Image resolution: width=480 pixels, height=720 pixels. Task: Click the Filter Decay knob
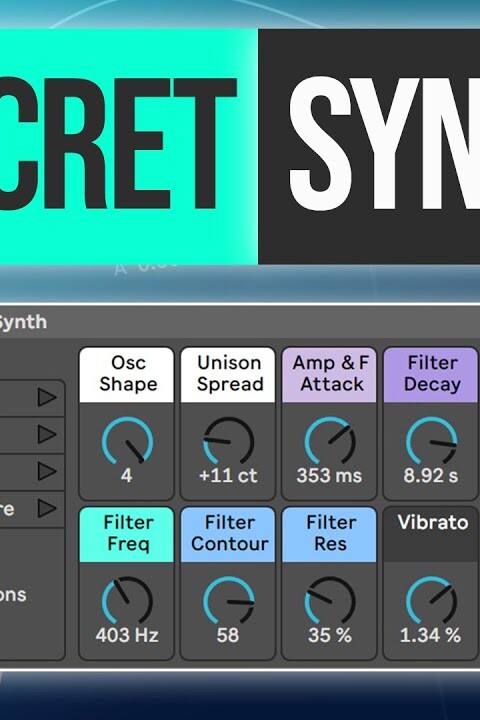coord(431,441)
